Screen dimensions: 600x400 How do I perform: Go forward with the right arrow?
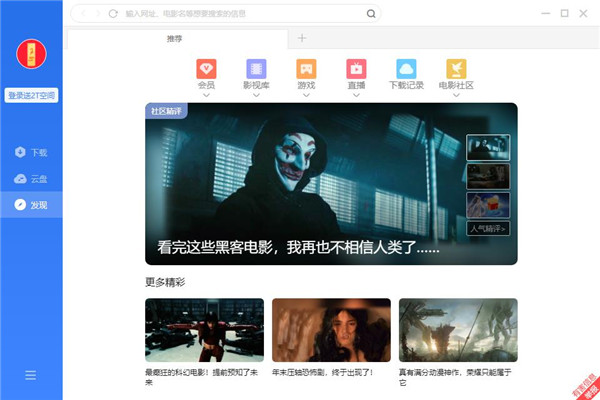tap(98, 14)
